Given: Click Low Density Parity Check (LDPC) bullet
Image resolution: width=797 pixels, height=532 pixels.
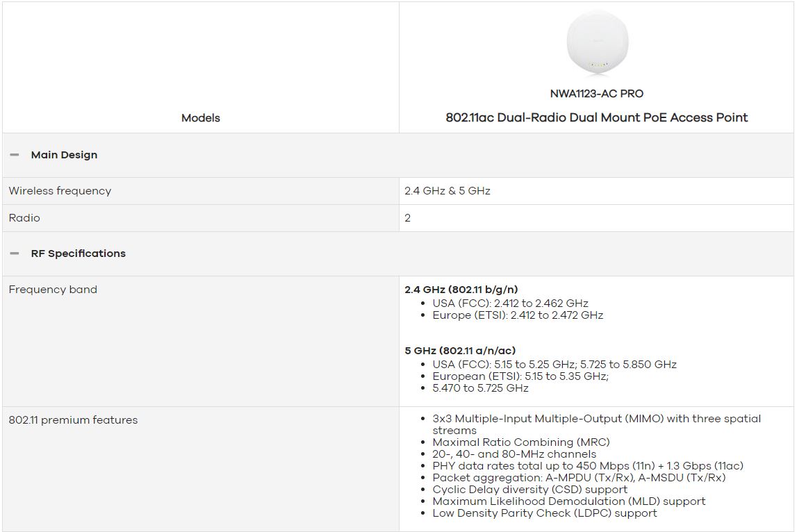Looking at the screenshot, I should pos(545,513).
